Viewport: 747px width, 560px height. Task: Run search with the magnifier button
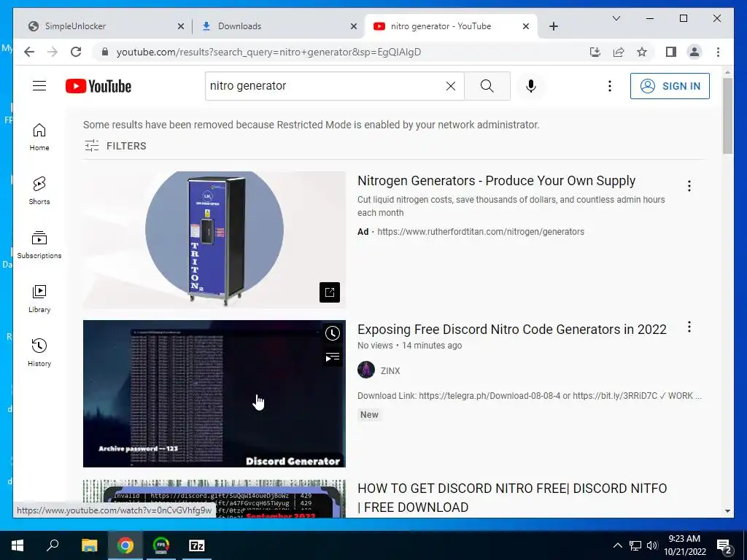coord(487,86)
